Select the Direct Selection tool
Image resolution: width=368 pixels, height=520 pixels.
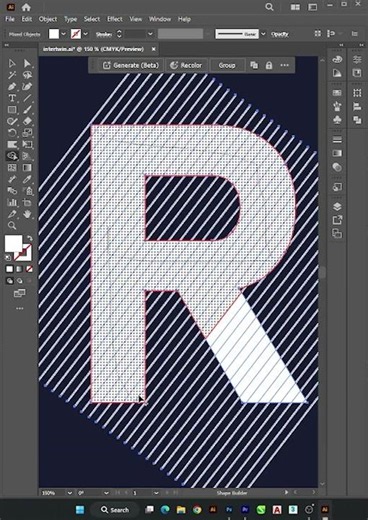[27, 63]
